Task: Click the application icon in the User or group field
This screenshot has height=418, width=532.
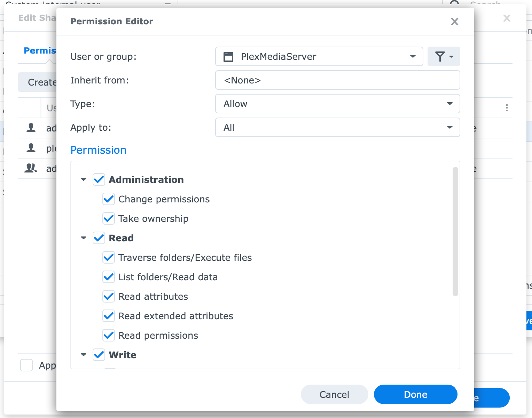Action: point(228,57)
